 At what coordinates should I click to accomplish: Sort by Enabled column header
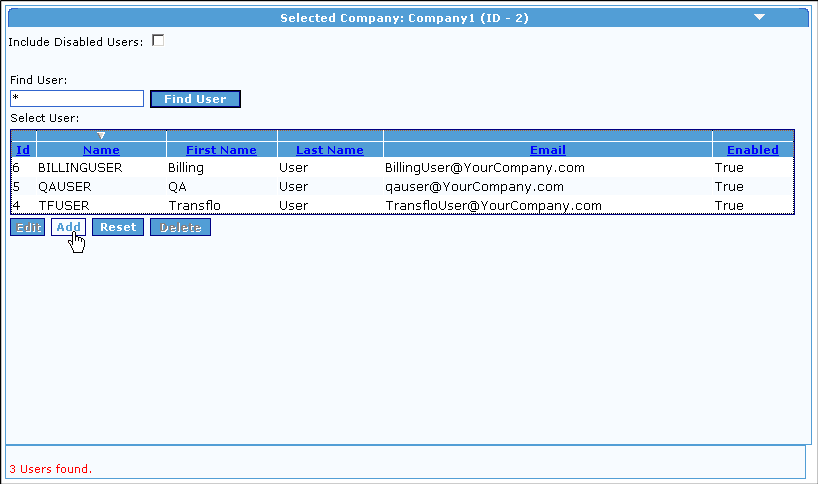[x=753, y=150]
